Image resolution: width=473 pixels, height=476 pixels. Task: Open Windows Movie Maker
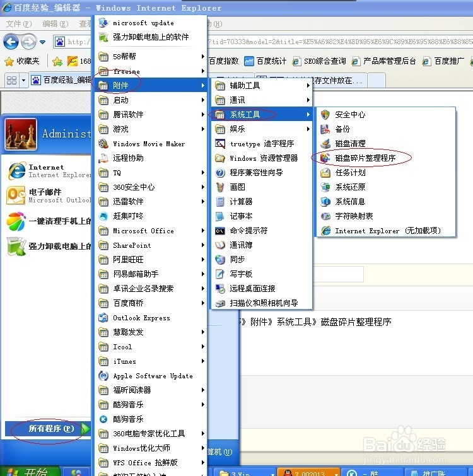point(151,144)
